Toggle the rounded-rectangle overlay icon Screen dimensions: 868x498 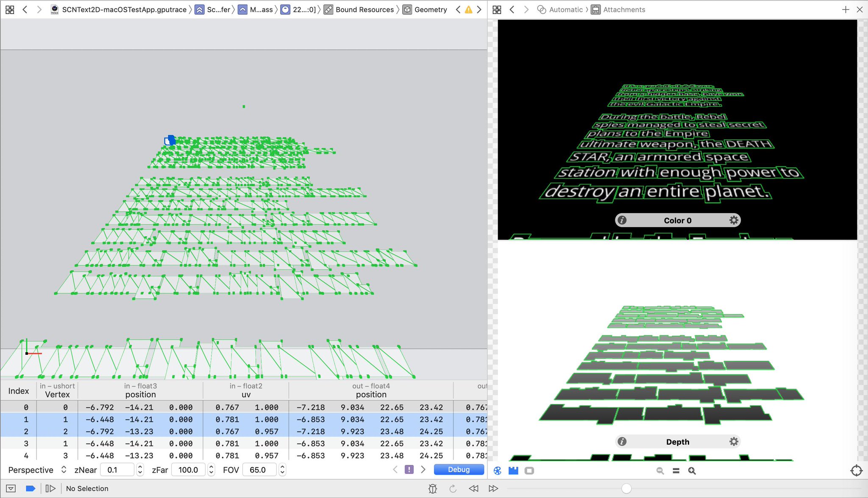tap(529, 470)
